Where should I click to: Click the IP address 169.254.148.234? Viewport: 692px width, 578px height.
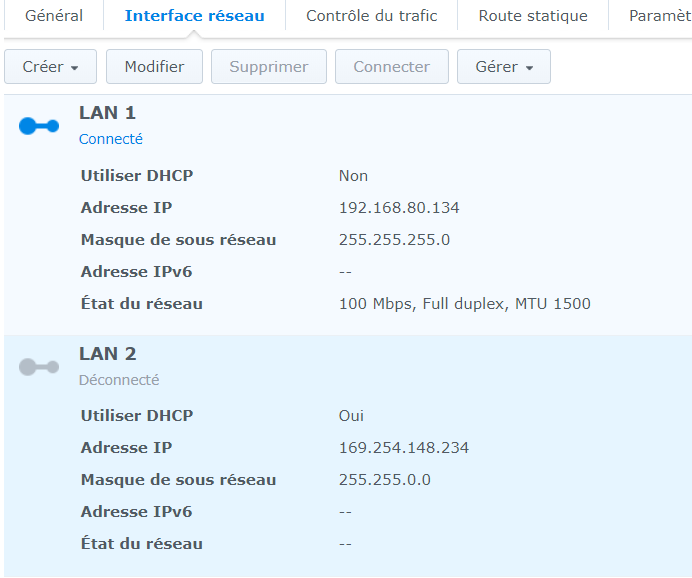[x=403, y=448]
